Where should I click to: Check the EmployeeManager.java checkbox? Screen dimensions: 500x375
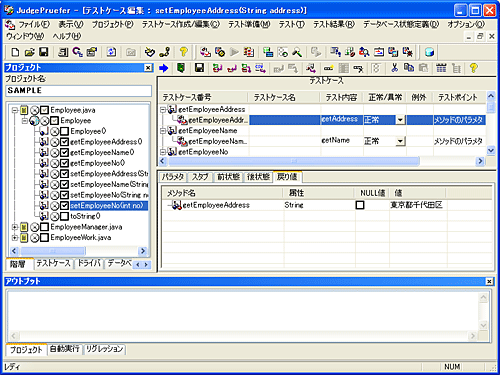tap(44, 227)
